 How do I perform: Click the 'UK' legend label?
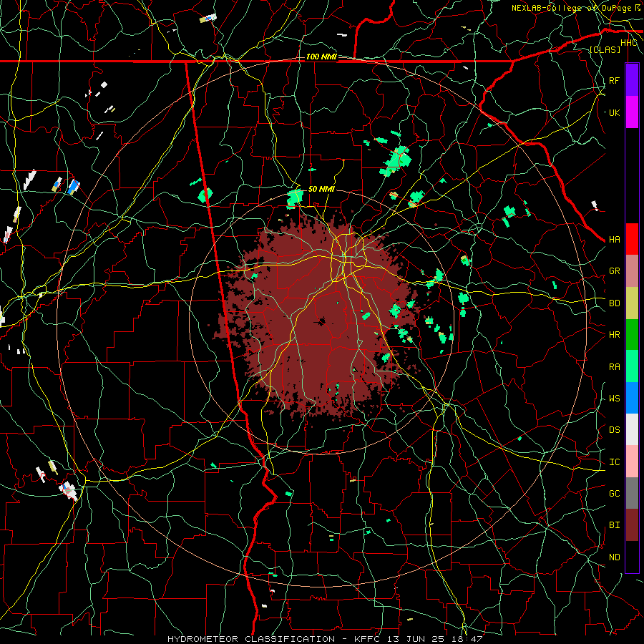pos(614,112)
